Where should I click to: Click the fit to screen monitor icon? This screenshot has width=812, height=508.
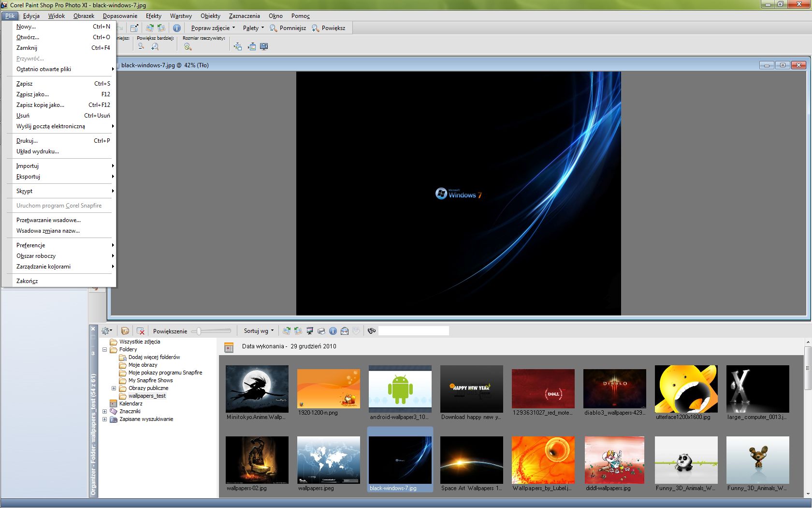click(x=264, y=46)
